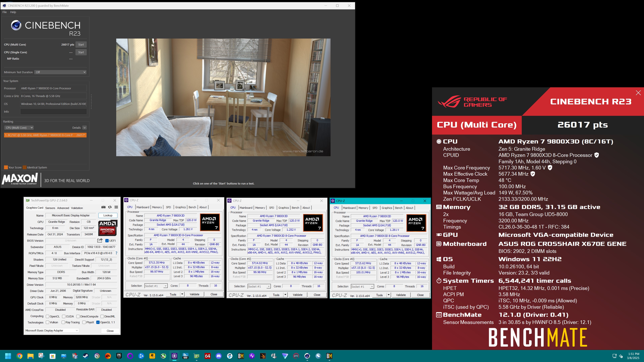The height and width of the screenshot is (362, 644).
Task: Click the GPU-Z screenshot camera icon
Action: (103, 207)
